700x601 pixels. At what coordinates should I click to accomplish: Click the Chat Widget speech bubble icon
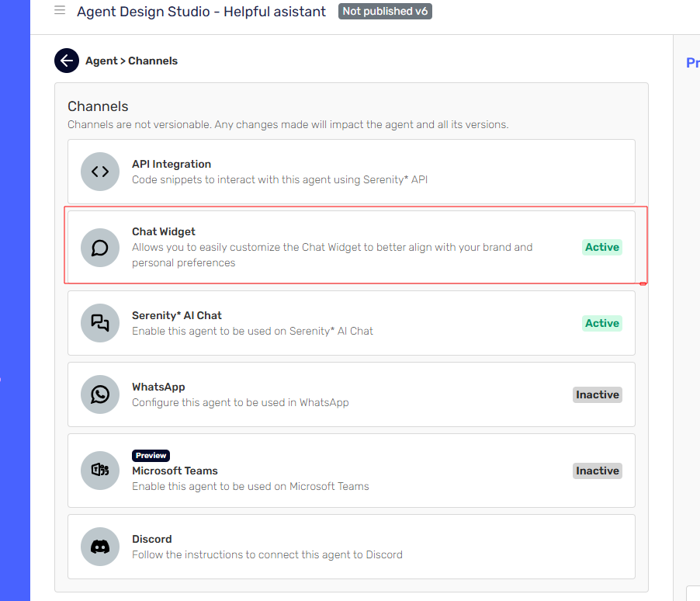click(100, 247)
